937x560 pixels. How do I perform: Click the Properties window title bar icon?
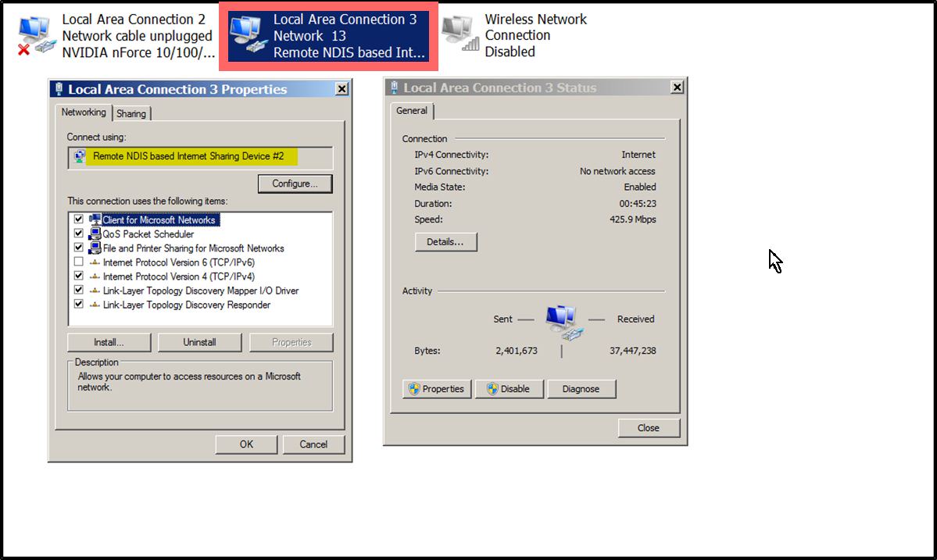click(x=59, y=89)
